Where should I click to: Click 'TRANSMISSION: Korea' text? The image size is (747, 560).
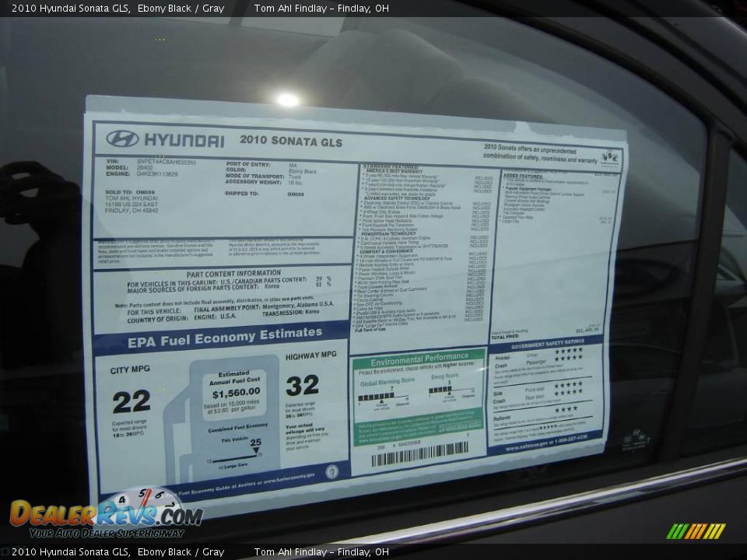pos(290,313)
